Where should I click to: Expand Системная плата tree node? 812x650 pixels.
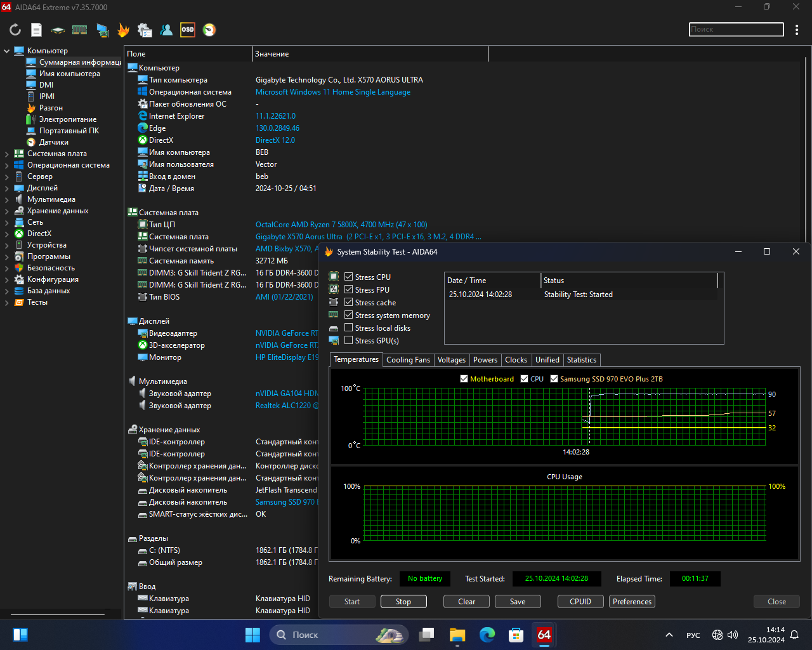point(7,154)
